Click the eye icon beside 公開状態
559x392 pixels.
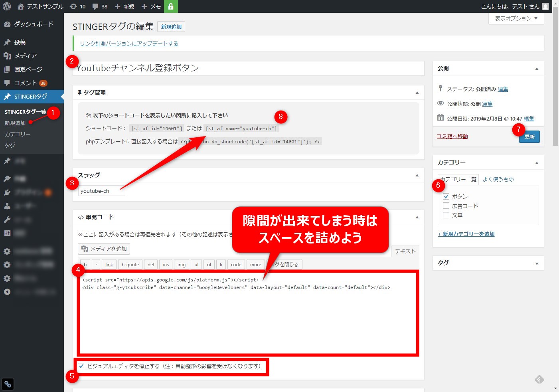click(440, 103)
